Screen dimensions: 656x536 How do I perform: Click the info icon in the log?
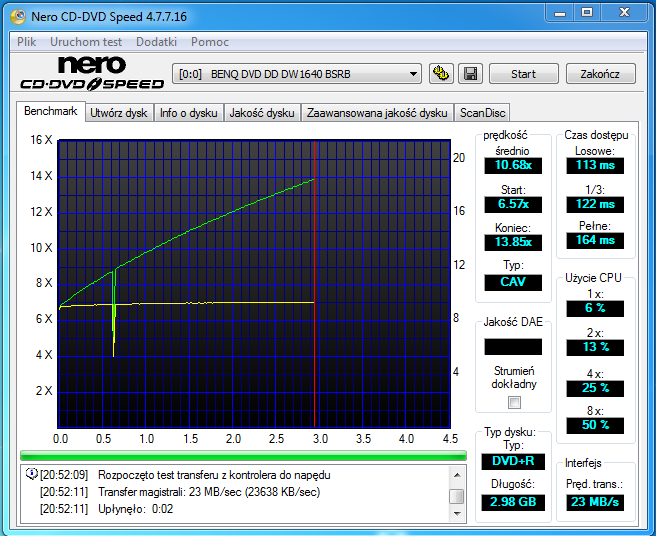pyautogui.click(x=31, y=474)
